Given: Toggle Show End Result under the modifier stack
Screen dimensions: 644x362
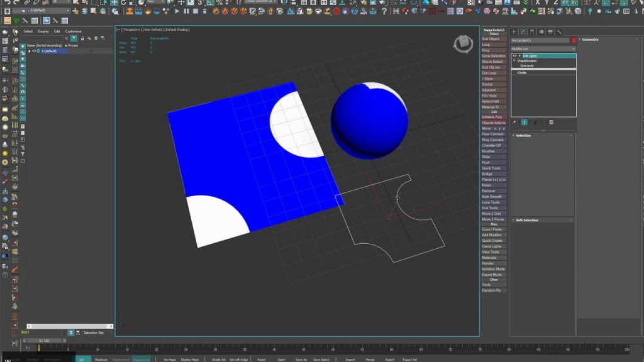Looking at the screenshot, I should [x=525, y=123].
